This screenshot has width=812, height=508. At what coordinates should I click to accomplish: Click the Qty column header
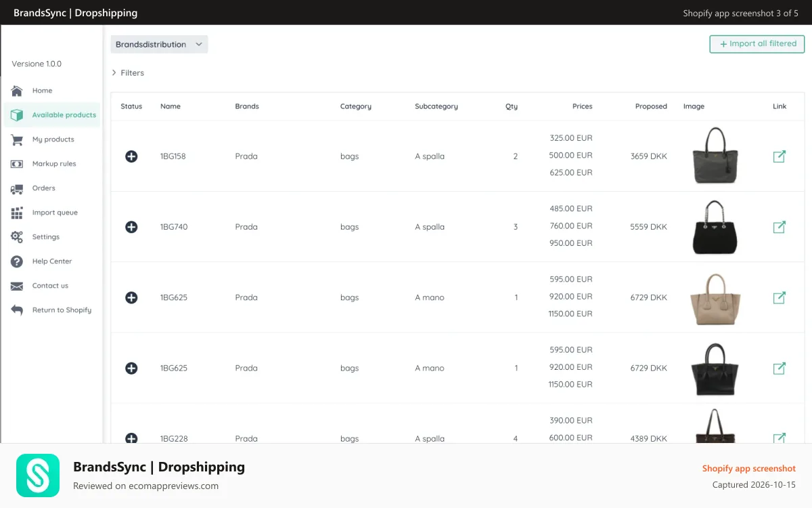tap(512, 106)
